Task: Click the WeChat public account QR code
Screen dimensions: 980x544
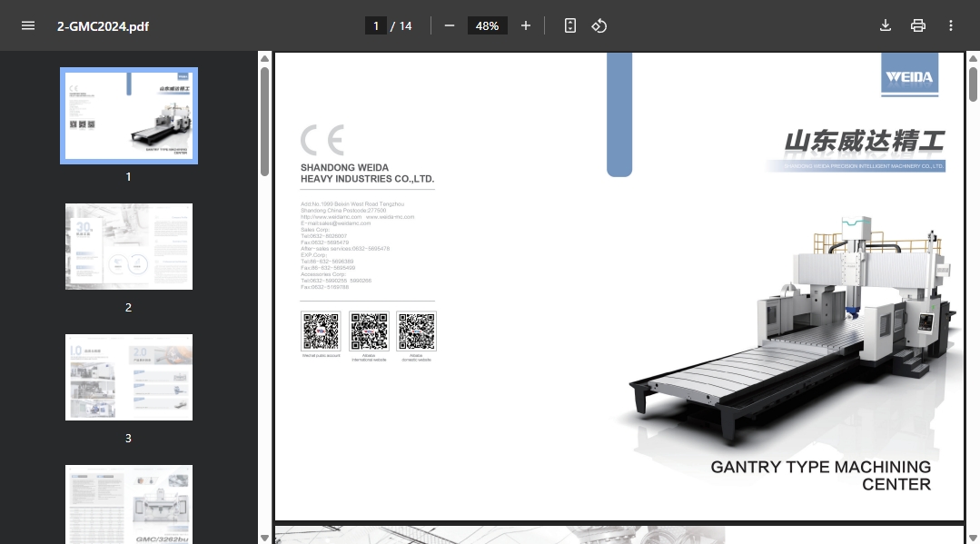Action: point(321,331)
